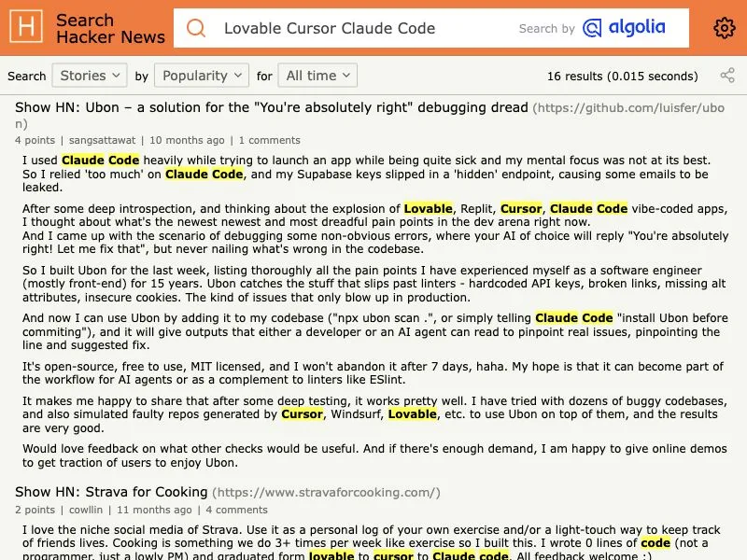
Task: Click the 2 points link on Strava story
Action: [x=35, y=510]
